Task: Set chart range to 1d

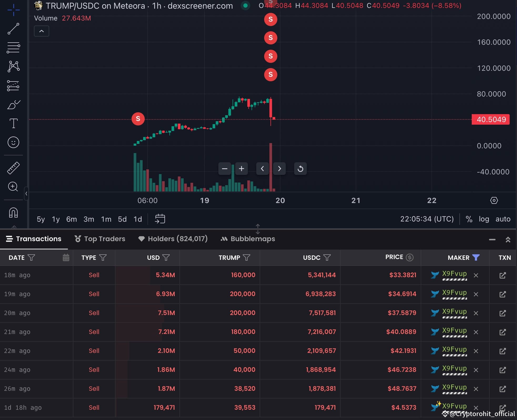Action: (x=138, y=219)
